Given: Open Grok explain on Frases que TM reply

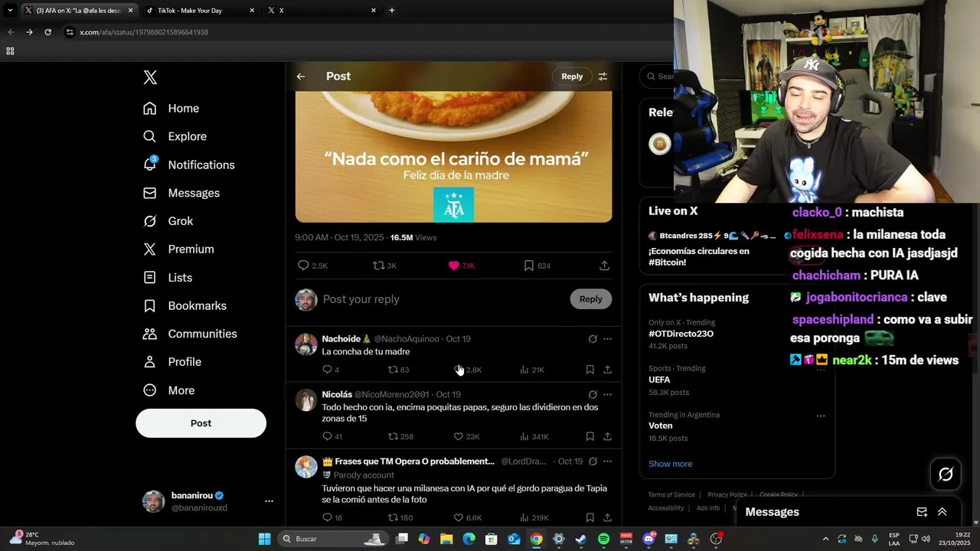Looking at the screenshot, I should 593,461.
